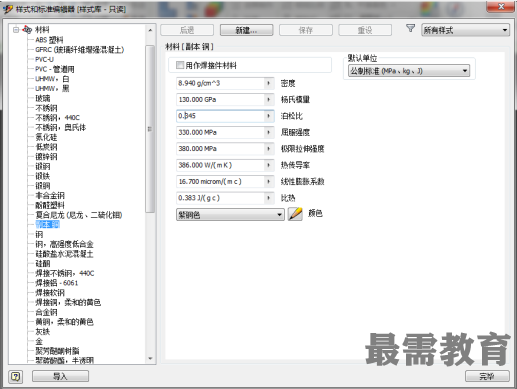Screen dimensions: 517x389
Task: Select 低碳钢 material
Action: (x=46, y=147)
